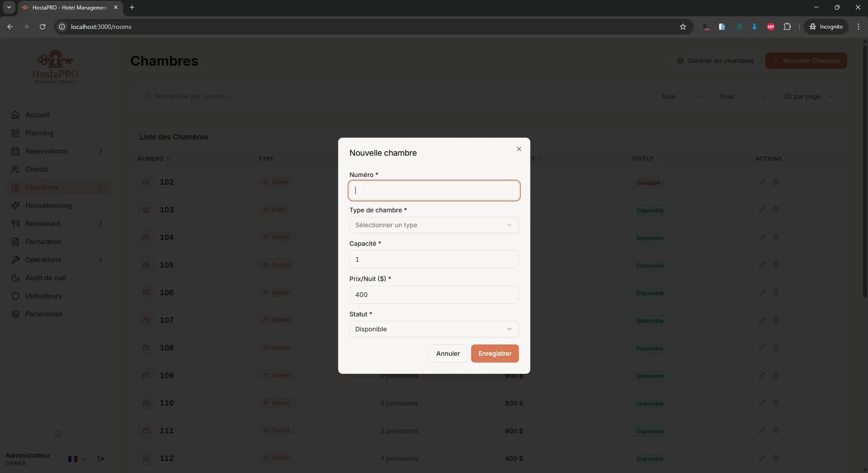Screen dimensions: 868x473
Task: Click the crown icon beside suite 103
Action: click(146, 210)
